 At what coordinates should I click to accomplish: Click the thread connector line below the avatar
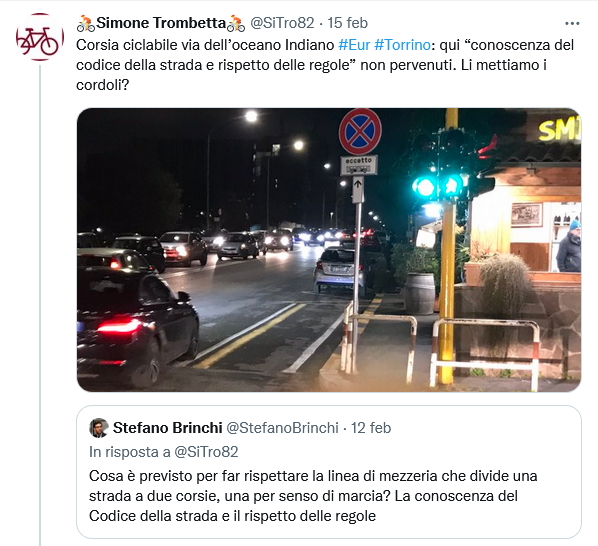(x=40, y=305)
